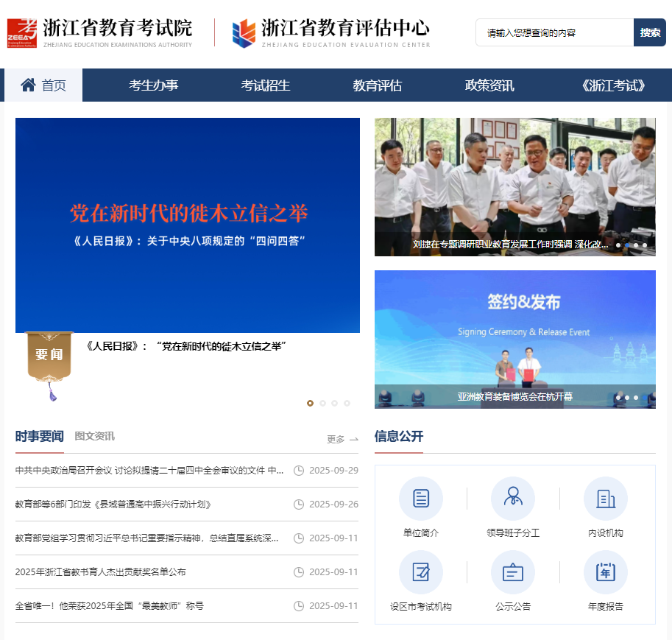Open the 考生办事 navigation menu
The height and width of the screenshot is (640, 672).
(x=153, y=85)
